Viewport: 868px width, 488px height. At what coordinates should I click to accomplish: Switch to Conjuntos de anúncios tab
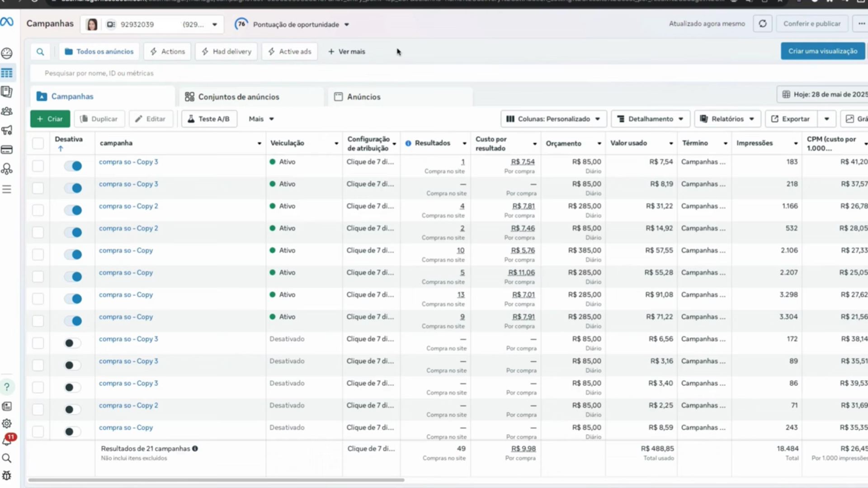point(238,97)
